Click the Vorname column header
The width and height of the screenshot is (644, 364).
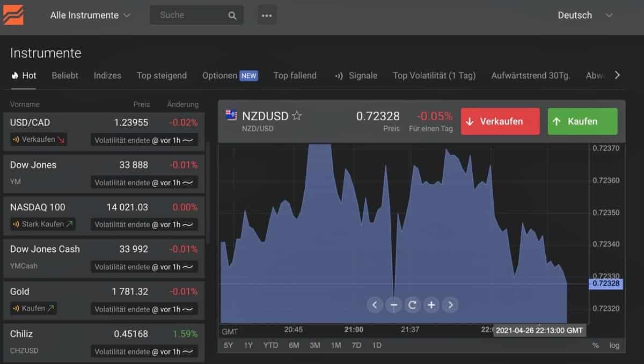click(25, 104)
